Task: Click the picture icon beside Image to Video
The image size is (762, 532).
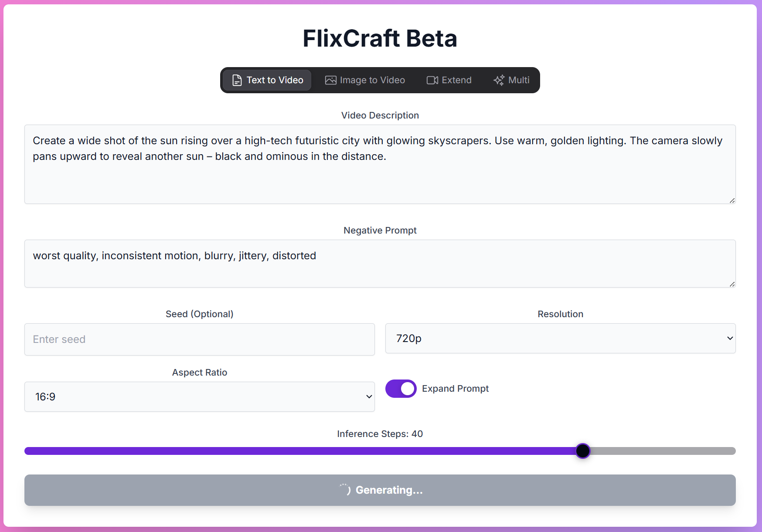Action: [331, 80]
